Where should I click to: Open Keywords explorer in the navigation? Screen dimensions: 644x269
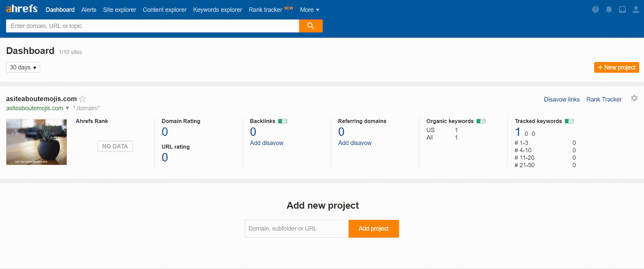(217, 10)
